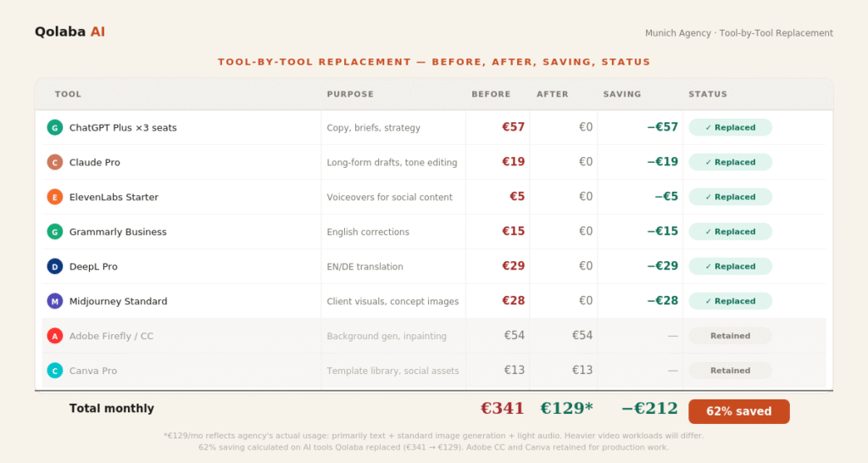Select the 'ElevenLabs Starter' tool name
This screenshot has height=463, width=868.
click(114, 197)
